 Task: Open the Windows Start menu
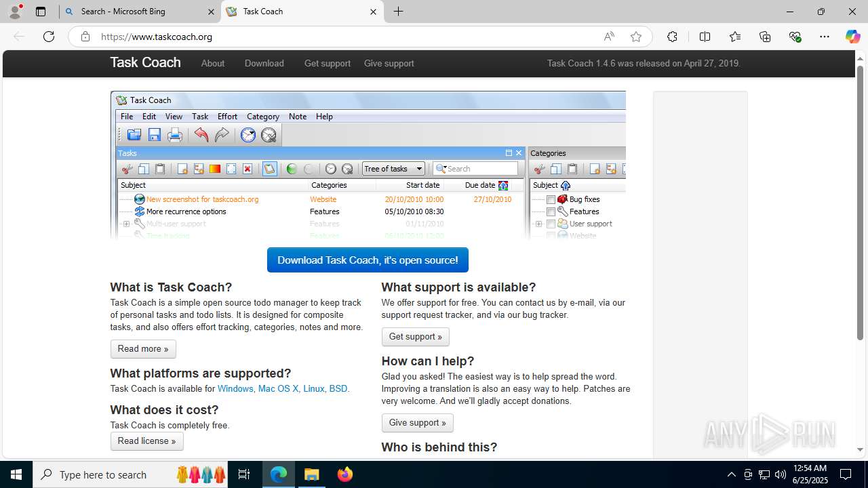(x=16, y=474)
